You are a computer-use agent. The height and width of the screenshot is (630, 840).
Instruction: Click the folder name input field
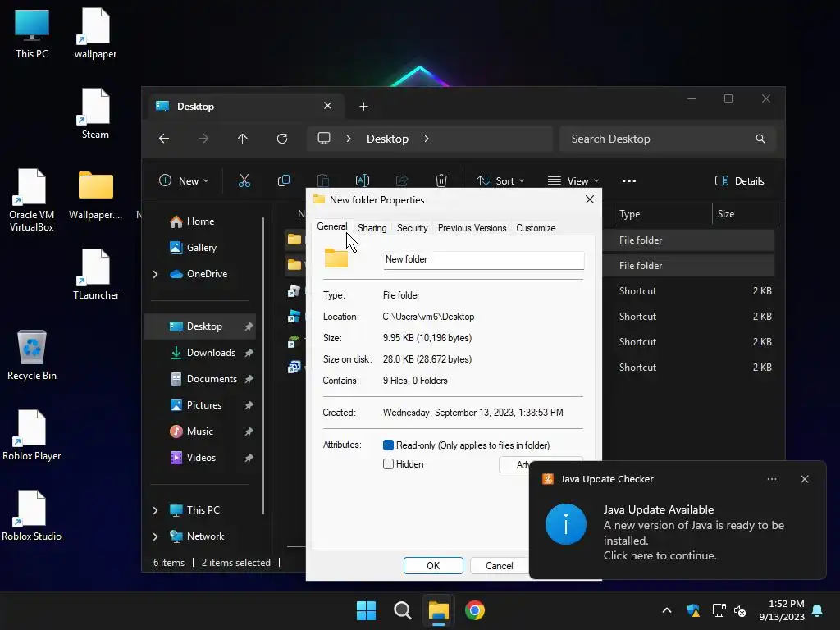pos(483,259)
